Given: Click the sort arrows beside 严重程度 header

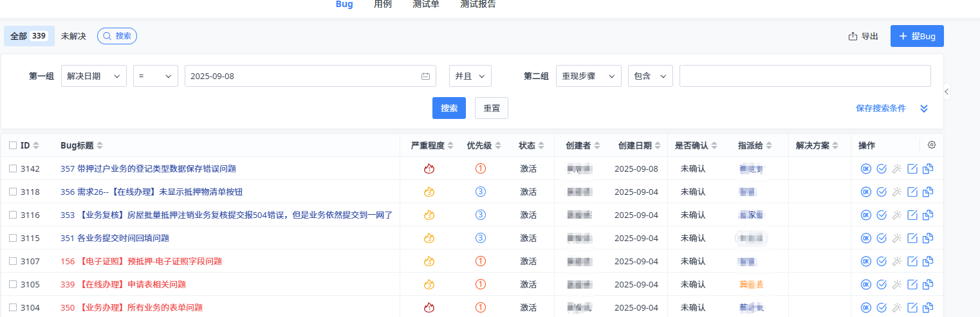Looking at the screenshot, I should click(x=450, y=146).
